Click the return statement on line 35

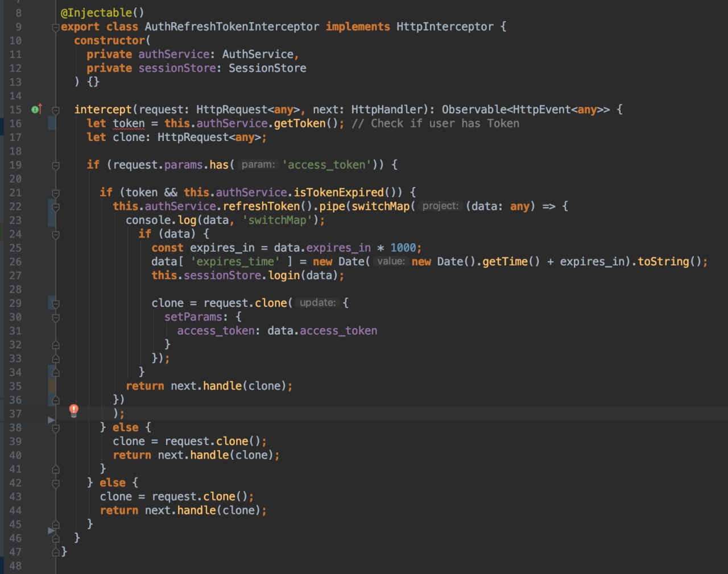(209, 386)
